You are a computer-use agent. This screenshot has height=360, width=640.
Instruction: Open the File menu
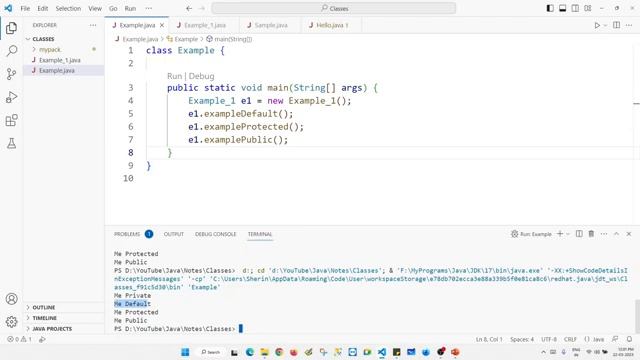[x=25, y=8]
